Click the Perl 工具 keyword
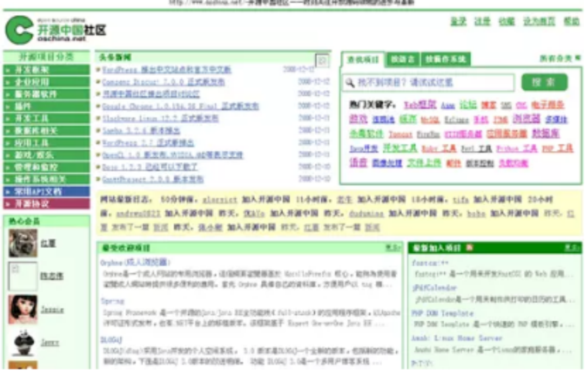The width and height of the screenshot is (588, 379). coord(476,149)
